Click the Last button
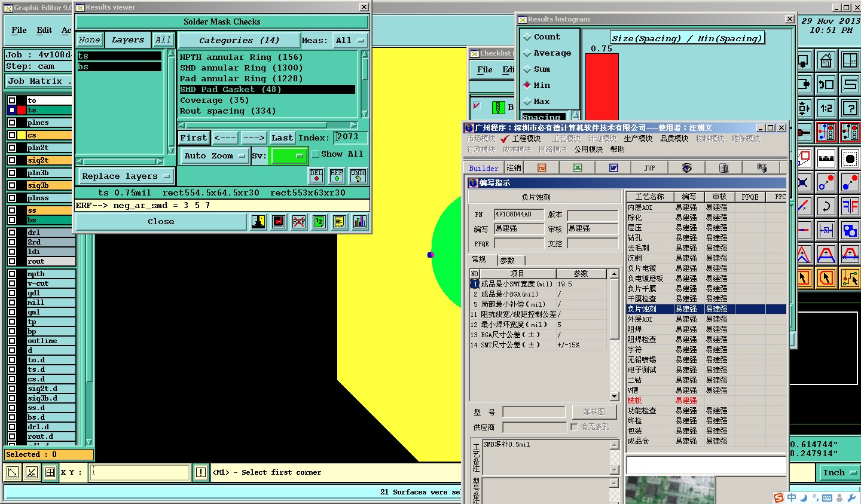This screenshot has width=861, height=504. coord(282,138)
